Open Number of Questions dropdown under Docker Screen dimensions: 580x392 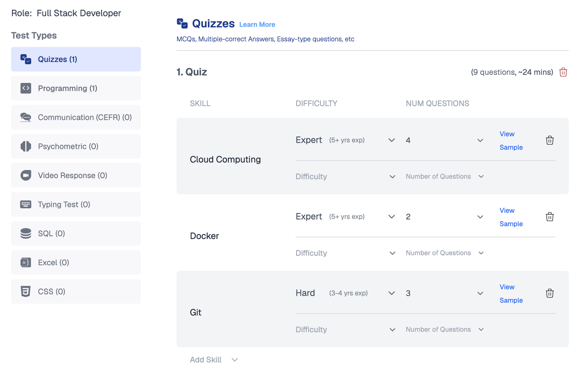click(445, 253)
